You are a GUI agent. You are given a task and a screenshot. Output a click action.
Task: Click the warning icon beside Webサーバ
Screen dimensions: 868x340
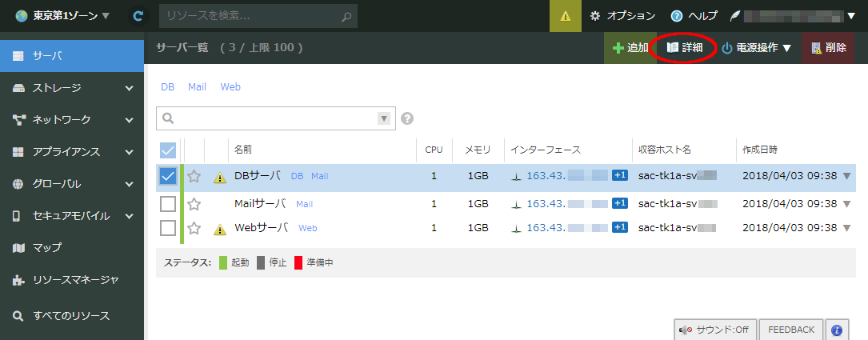(220, 230)
